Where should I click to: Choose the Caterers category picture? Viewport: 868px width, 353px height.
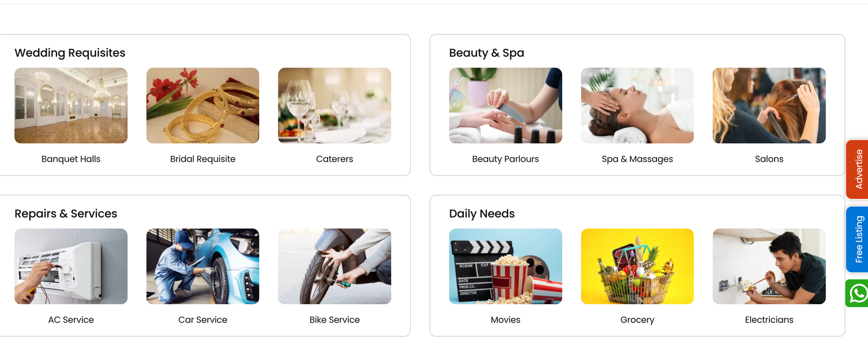335,105
